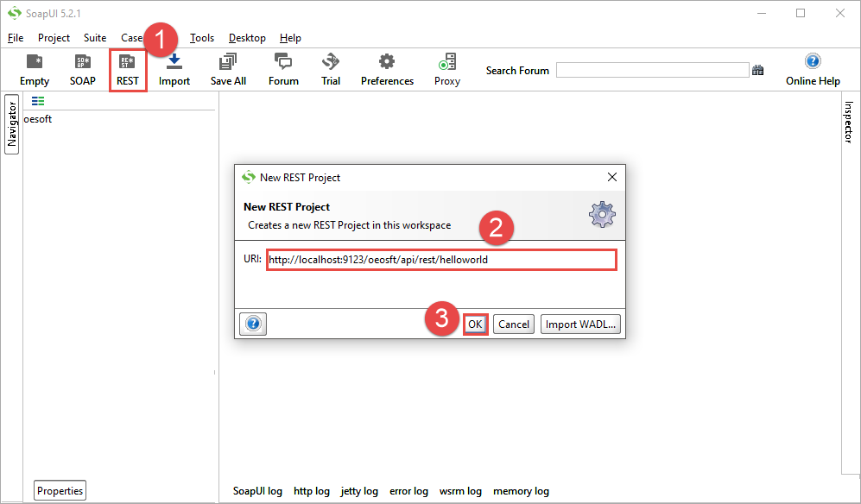Switch to the SoapUI log tab
The height and width of the screenshot is (504, 861).
click(x=257, y=491)
